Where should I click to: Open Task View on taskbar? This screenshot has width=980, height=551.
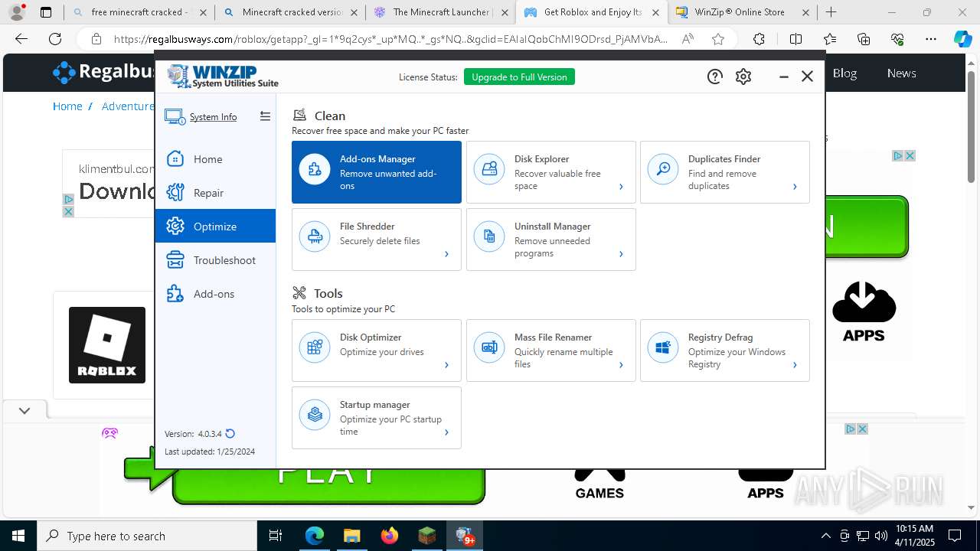[276, 536]
